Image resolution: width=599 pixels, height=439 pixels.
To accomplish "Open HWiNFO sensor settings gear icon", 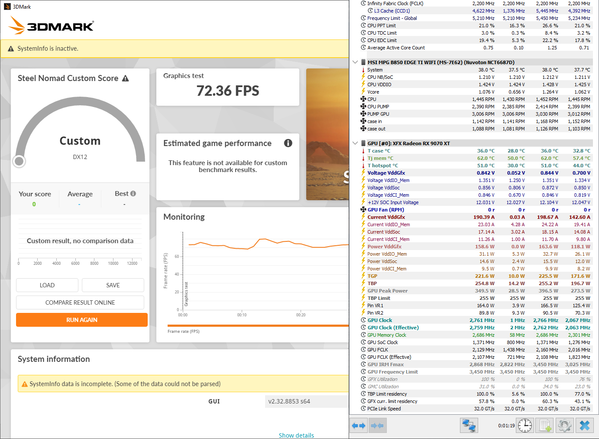I will [x=564, y=425].
